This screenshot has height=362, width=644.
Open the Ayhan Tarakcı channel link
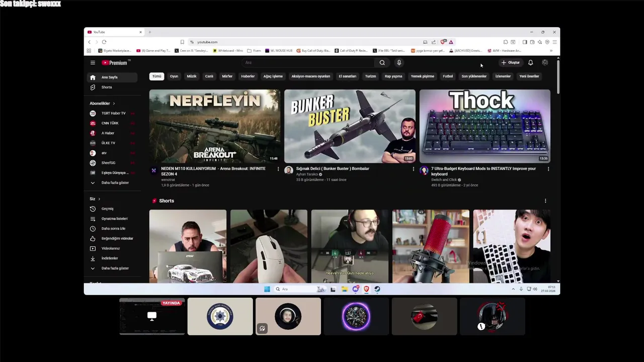click(307, 174)
